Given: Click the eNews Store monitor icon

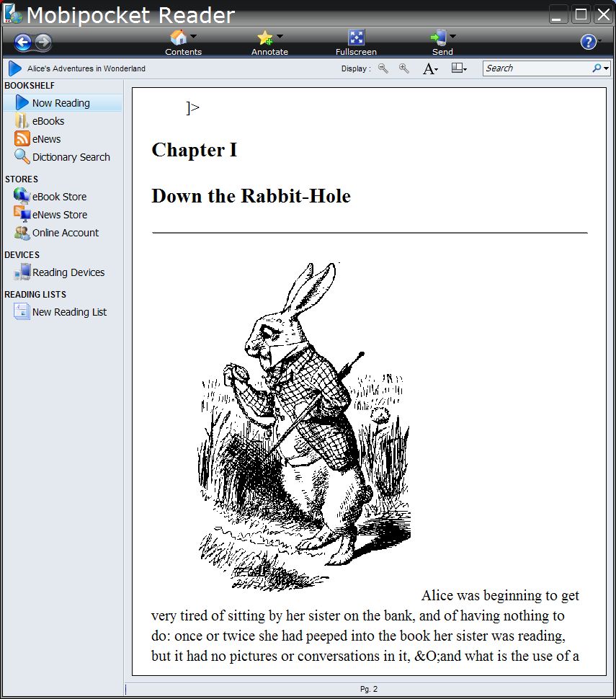Looking at the screenshot, I should 22,214.
